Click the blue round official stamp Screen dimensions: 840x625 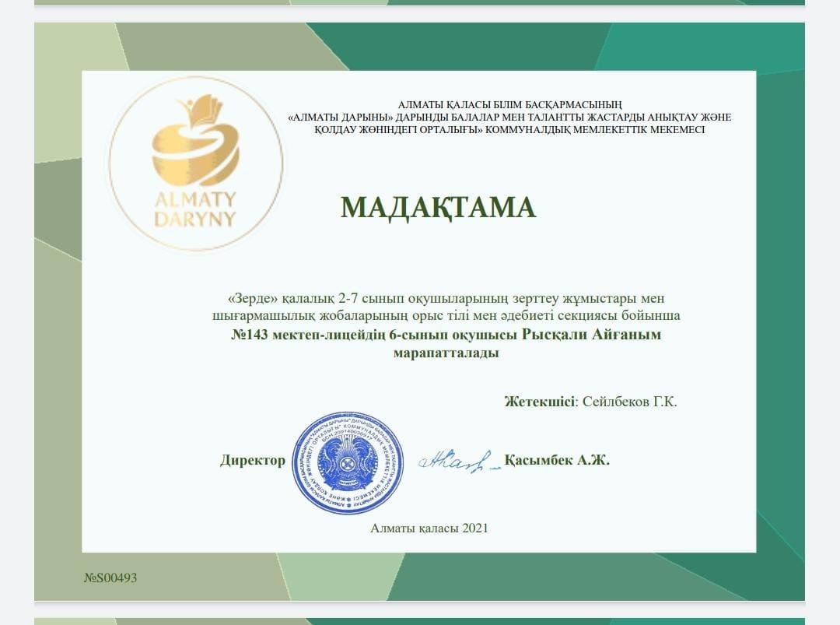pyautogui.click(x=348, y=462)
